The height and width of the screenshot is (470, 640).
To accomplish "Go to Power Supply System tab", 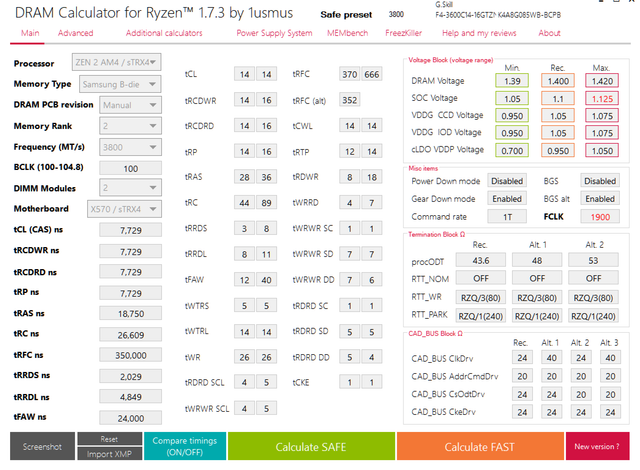I will click(274, 33).
